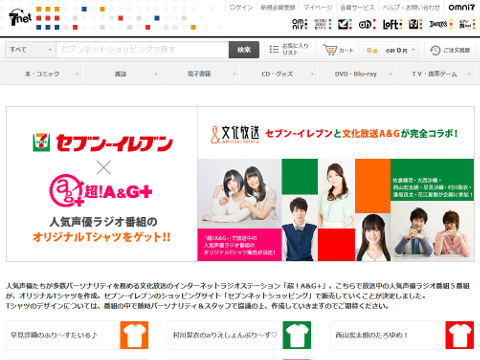Expand the 本・コミック category menu
This screenshot has height=360, width=480.
44,74
